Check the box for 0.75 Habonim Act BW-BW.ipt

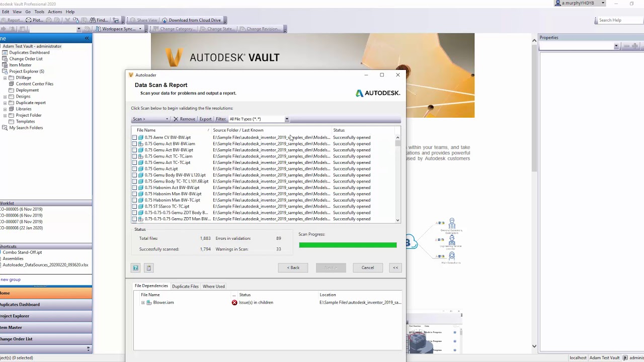point(134,188)
